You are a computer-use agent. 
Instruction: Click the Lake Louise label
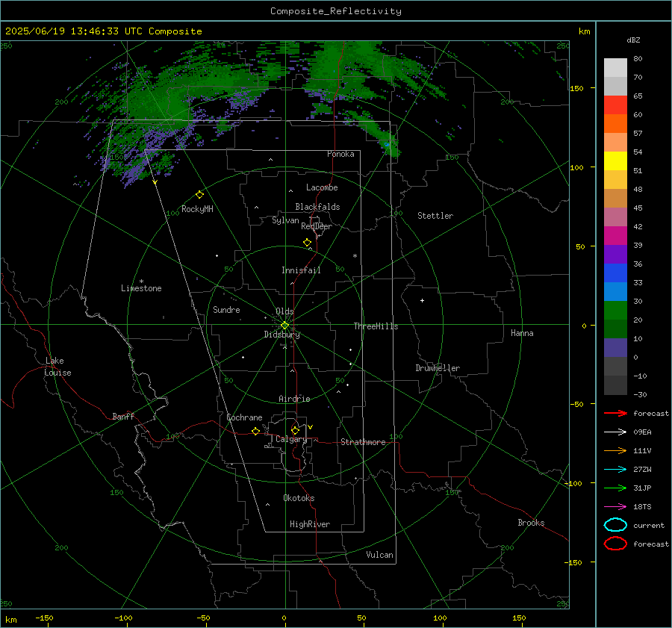pos(57,367)
